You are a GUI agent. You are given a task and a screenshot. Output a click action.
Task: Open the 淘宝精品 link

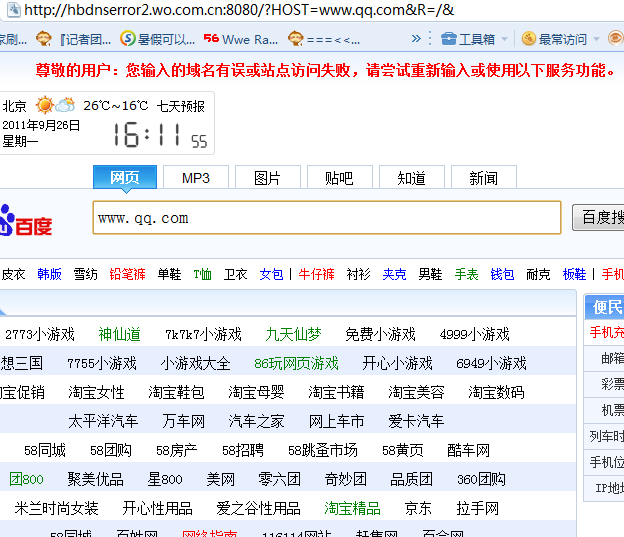click(x=352, y=508)
